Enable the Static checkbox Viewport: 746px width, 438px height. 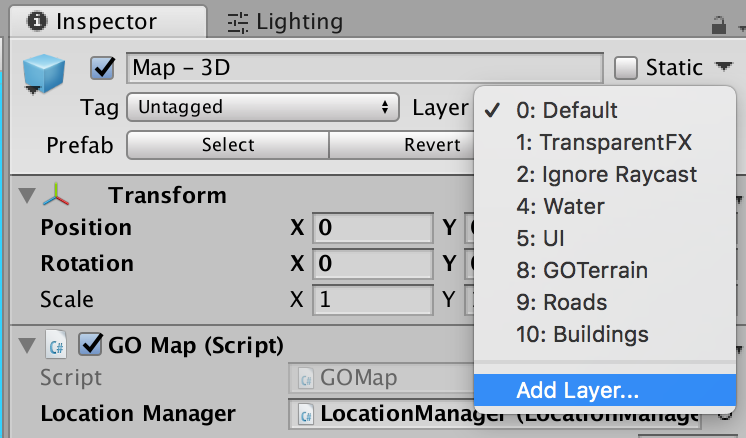pyautogui.click(x=626, y=68)
